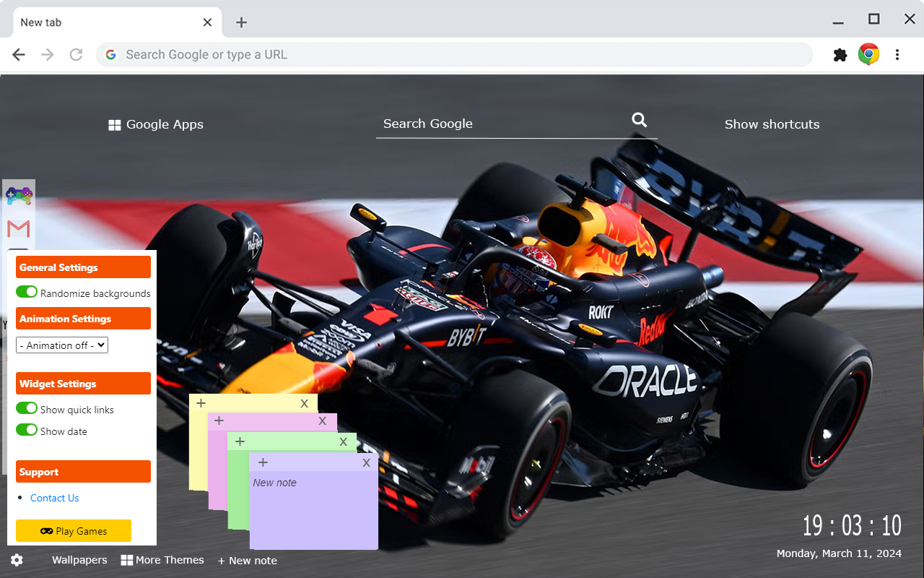Open the settings gear icon
This screenshot has width=924, height=578.
click(17, 560)
